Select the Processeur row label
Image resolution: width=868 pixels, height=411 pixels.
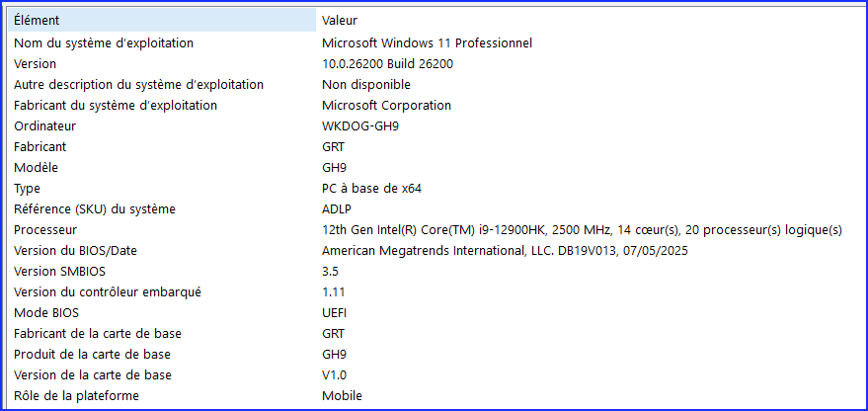(x=45, y=230)
